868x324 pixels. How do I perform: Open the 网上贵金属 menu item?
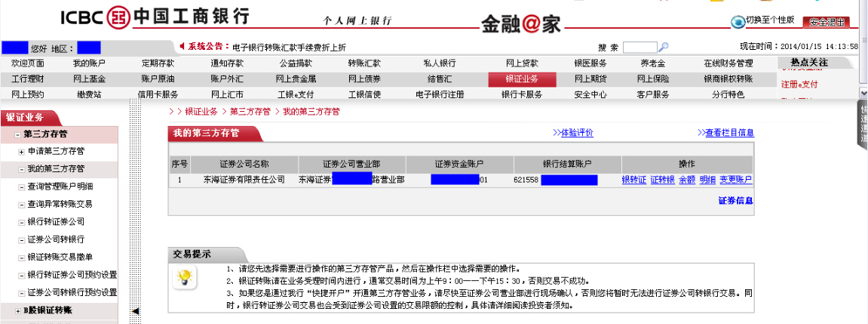point(296,79)
